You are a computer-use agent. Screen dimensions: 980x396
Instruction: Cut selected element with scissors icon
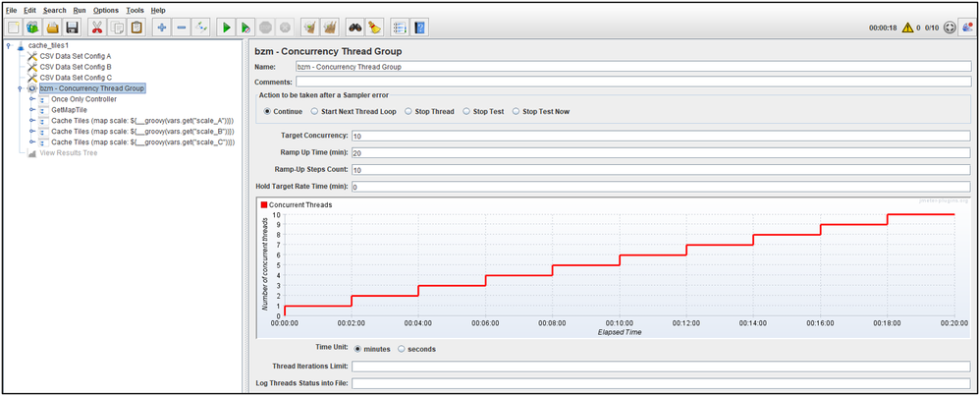(97, 28)
